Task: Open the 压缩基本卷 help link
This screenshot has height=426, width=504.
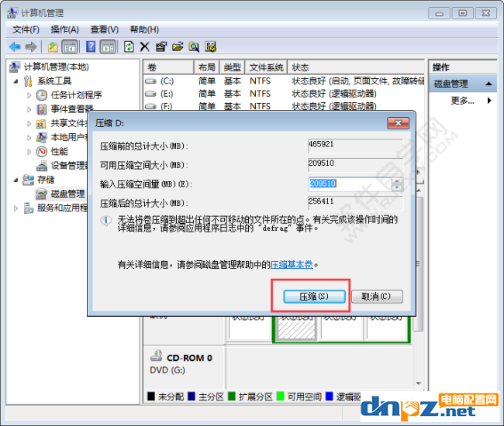Action: point(292,265)
